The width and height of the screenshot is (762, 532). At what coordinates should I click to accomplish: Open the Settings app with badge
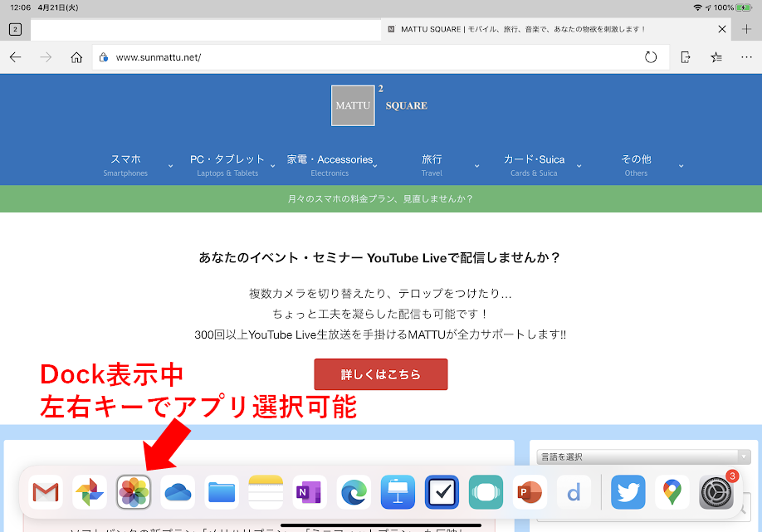[x=716, y=492]
